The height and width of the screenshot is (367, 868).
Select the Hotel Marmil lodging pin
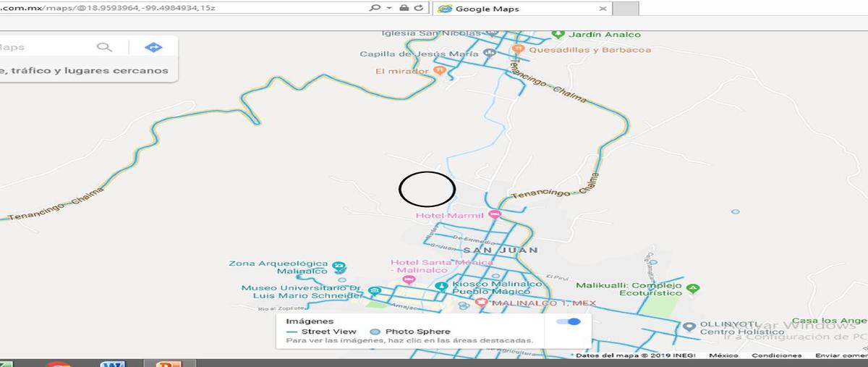[x=495, y=214]
